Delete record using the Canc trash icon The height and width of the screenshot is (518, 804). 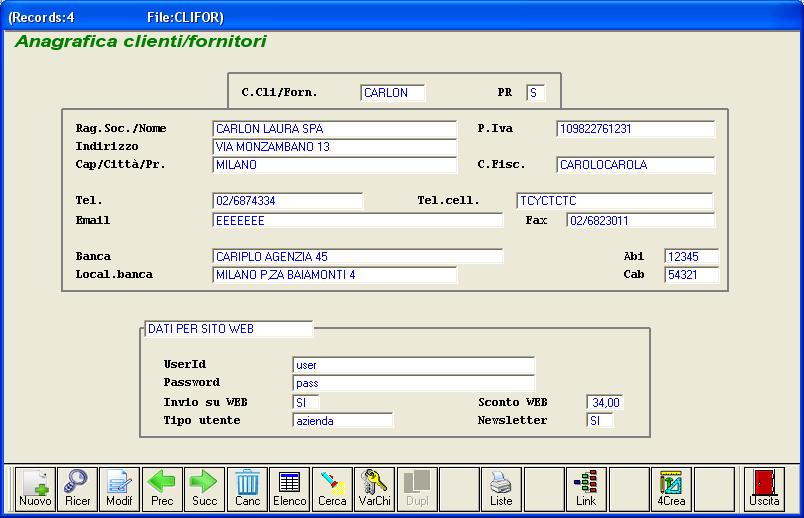[247, 488]
